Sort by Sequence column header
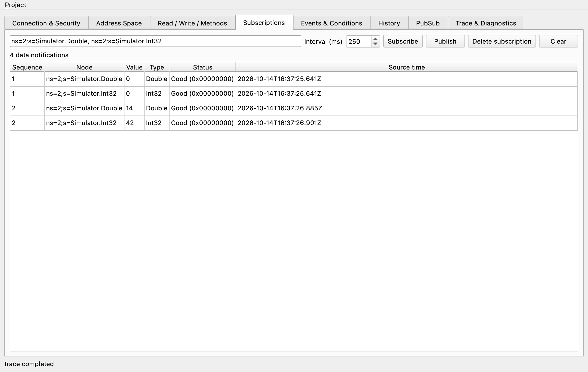Viewport: 588px width, 372px height. (x=27, y=67)
